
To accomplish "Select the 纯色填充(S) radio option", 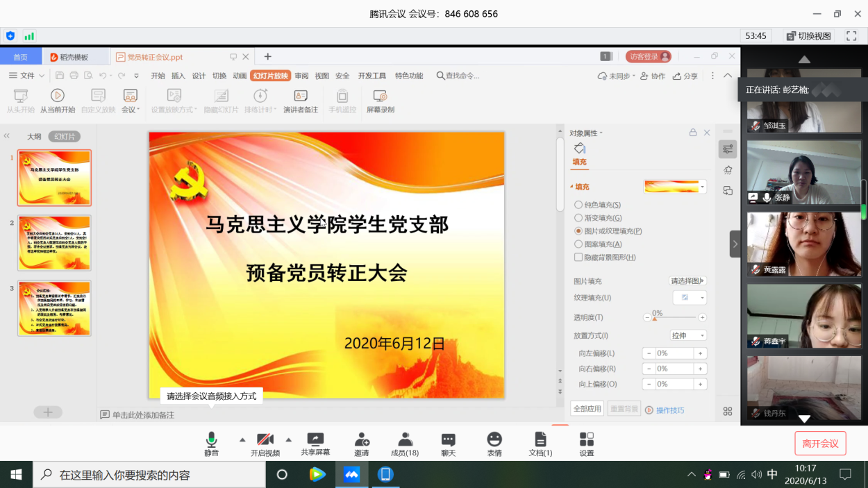I will click(x=578, y=205).
